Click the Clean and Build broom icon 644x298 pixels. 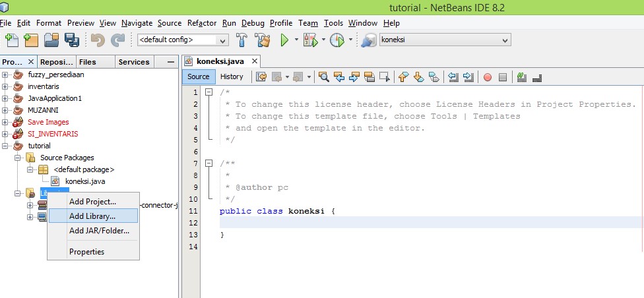(262, 40)
